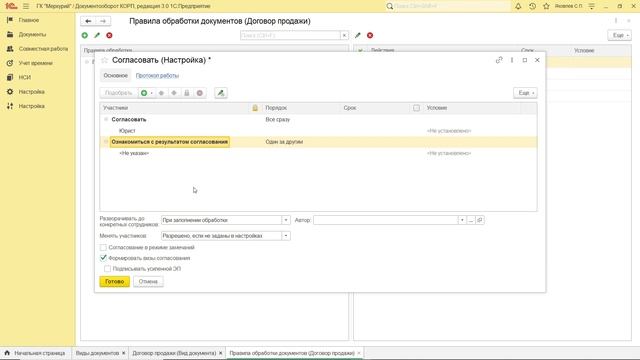
Task: Click the green pencil settings icon in dialog toolbar
Action: click(221, 93)
